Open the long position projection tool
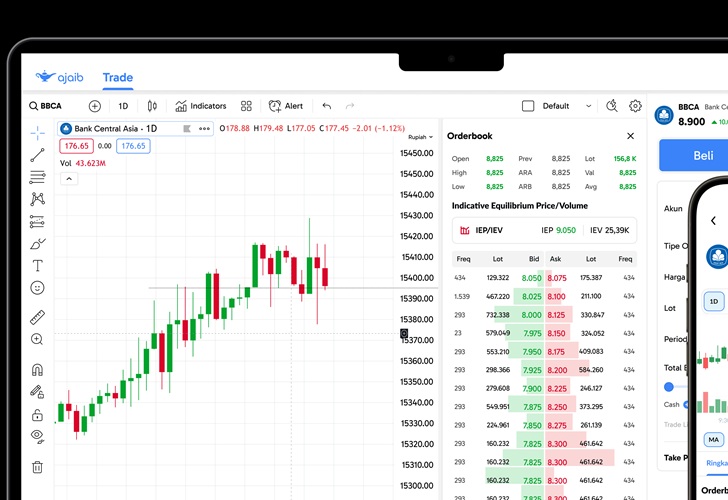728x500 pixels. pyautogui.click(x=38, y=221)
